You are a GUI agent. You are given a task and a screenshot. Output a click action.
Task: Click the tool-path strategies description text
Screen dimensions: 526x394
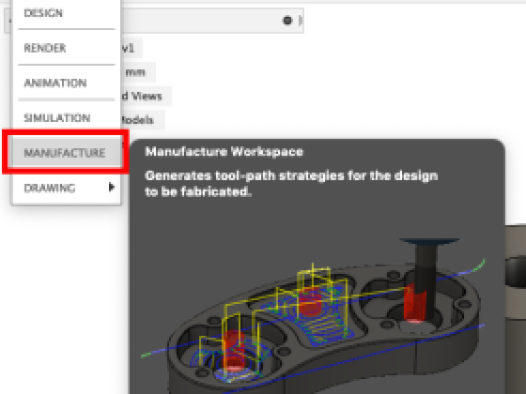click(x=291, y=183)
